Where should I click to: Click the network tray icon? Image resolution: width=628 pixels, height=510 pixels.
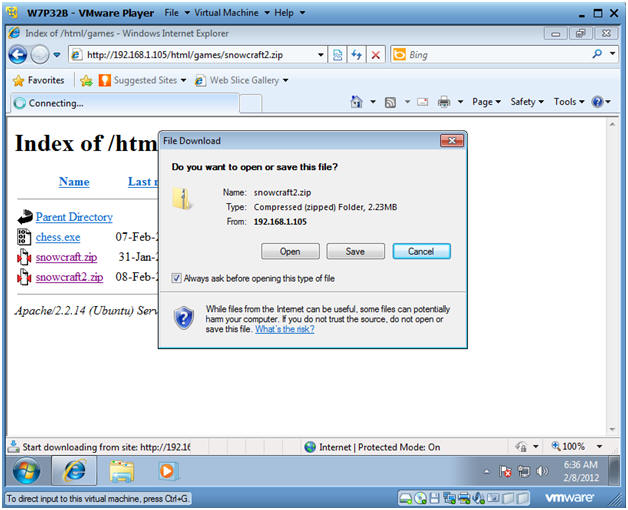tap(524, 472)
